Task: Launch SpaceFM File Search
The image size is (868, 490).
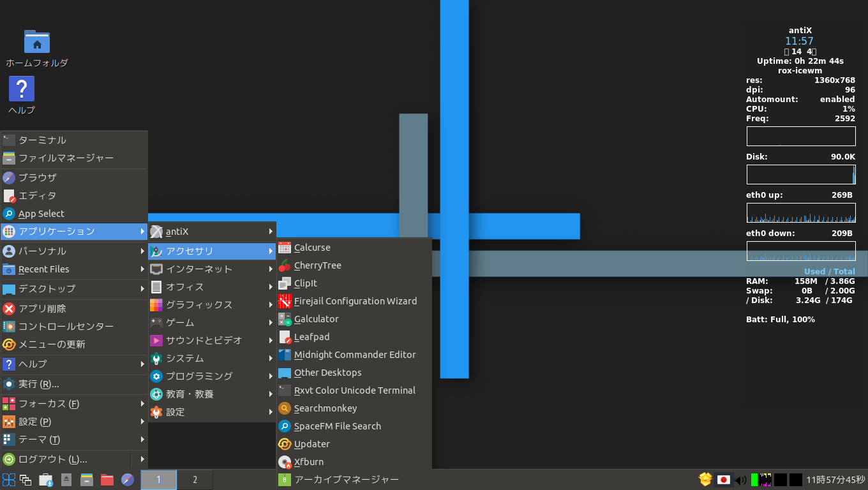Action: pyautogui.click(x=354, y=426)
